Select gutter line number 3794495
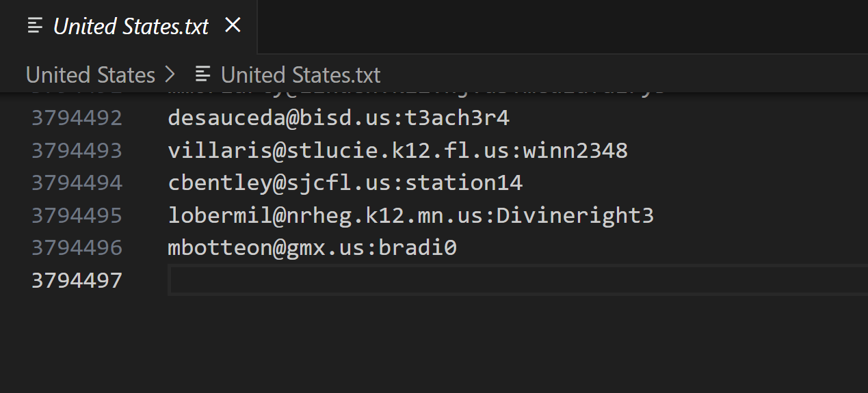The width and height of the screenshot is (868, 393). coord(77,215)
